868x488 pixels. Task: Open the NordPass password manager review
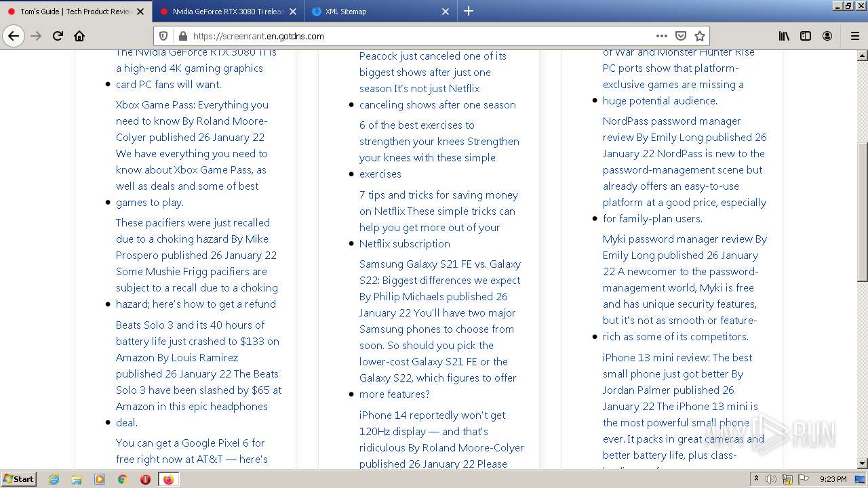click(685, 169)
